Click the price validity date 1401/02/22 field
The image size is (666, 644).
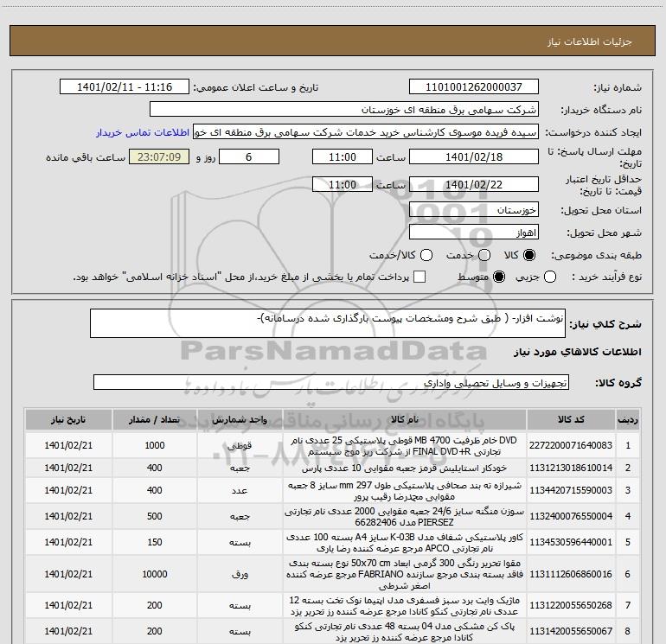point(473,185)
